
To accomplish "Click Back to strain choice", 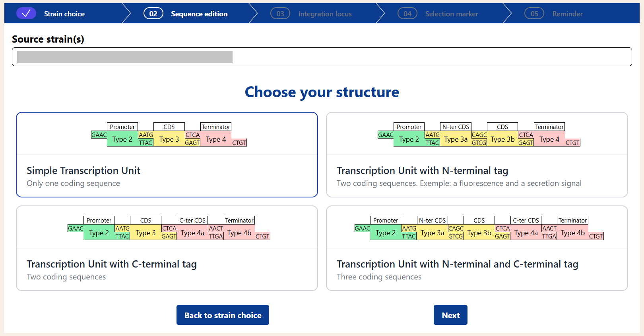I will pos(223,315).
